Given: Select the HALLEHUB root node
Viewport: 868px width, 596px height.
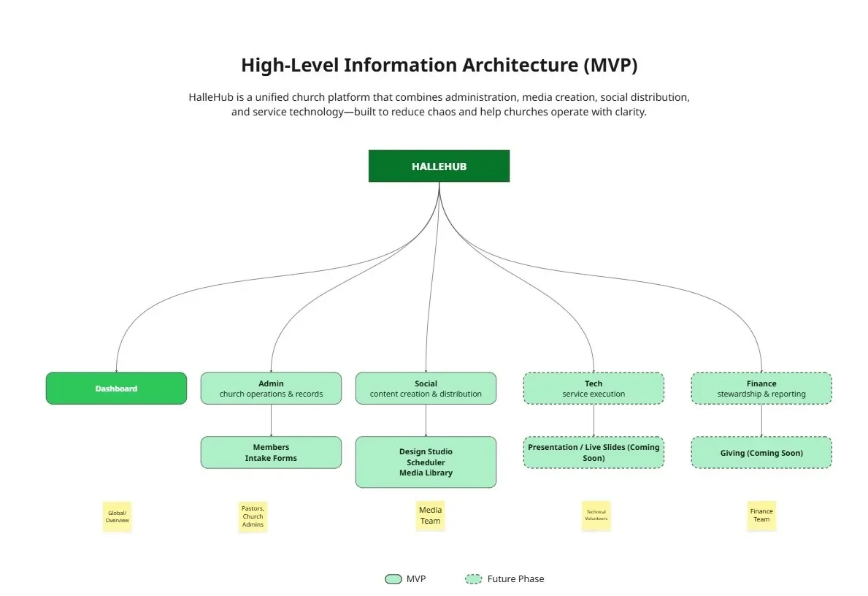Looking at the screenshot, I should (x=439, y=166).
